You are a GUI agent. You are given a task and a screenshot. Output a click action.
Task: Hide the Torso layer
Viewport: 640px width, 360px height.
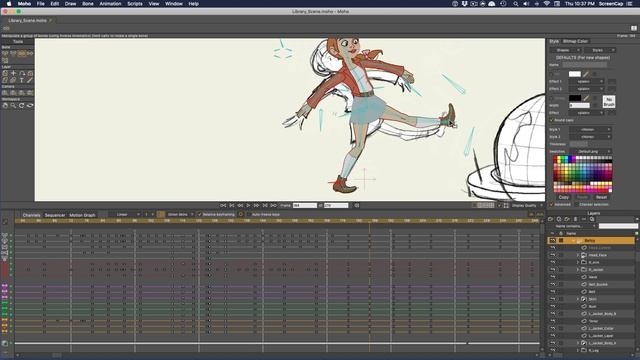pos(553,321)
